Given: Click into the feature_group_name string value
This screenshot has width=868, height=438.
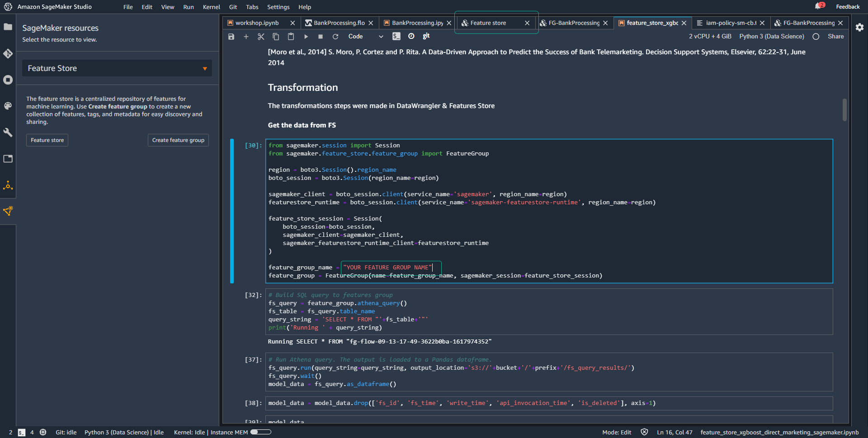Looking at the screenshot, I should point(387,268).
